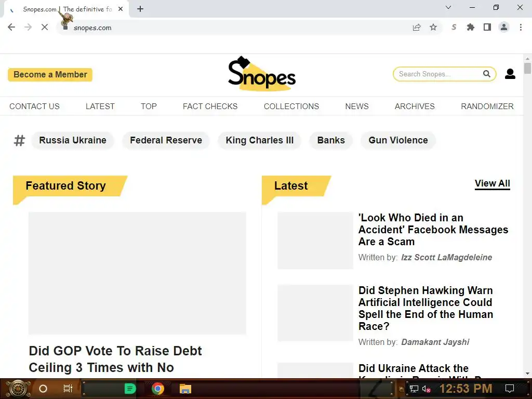This screenshot has width=532, height=399.
Task: Select the Gun Violence topic tag
Action: click(x=398, y=140)
